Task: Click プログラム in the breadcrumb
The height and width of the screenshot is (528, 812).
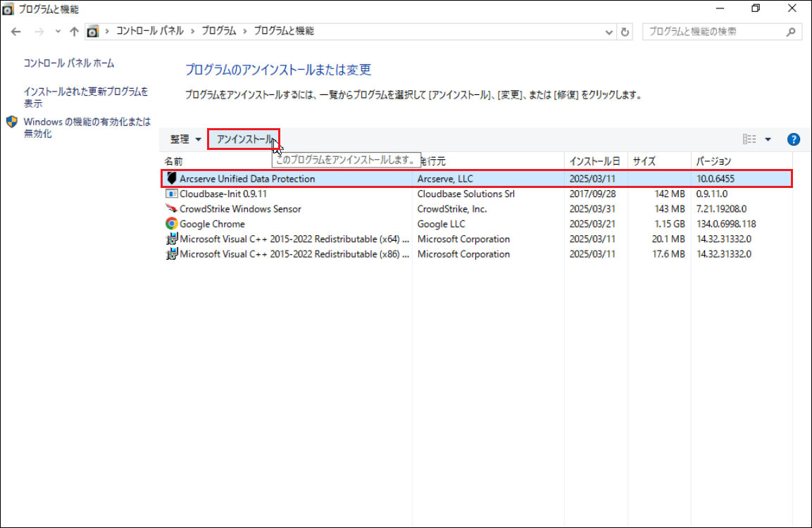Action: coord(218,31)
